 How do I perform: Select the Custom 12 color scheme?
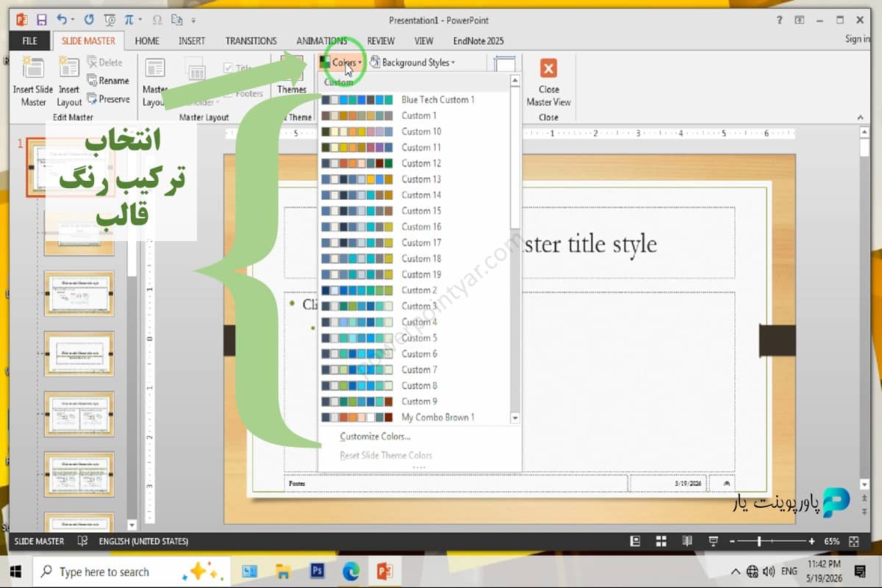(415, 163)
